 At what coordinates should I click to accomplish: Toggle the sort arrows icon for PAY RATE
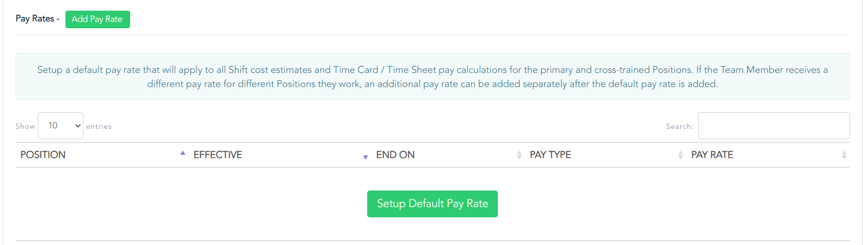(x=844, y=155)
